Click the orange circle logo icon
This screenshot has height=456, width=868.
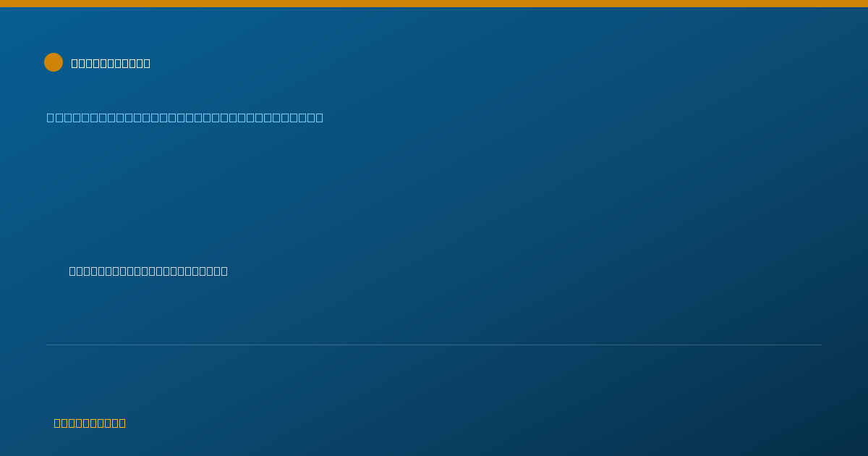(54, 62)
